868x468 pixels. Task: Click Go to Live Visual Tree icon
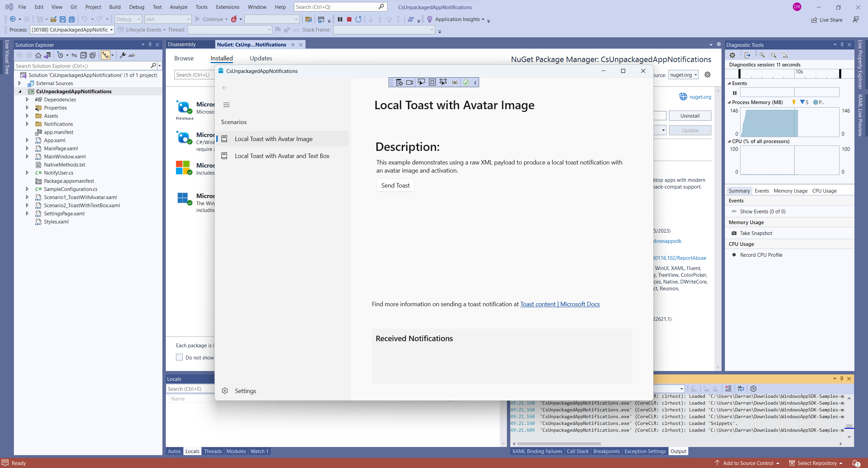point(399,82)
